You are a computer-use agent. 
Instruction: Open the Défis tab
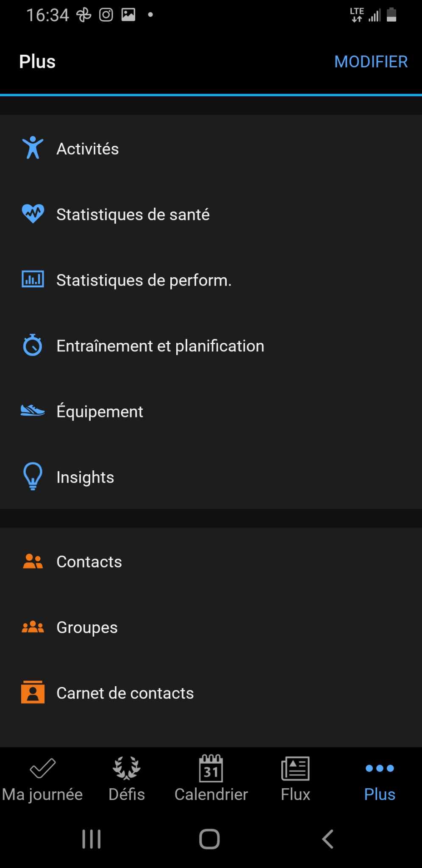pos(126,779)
